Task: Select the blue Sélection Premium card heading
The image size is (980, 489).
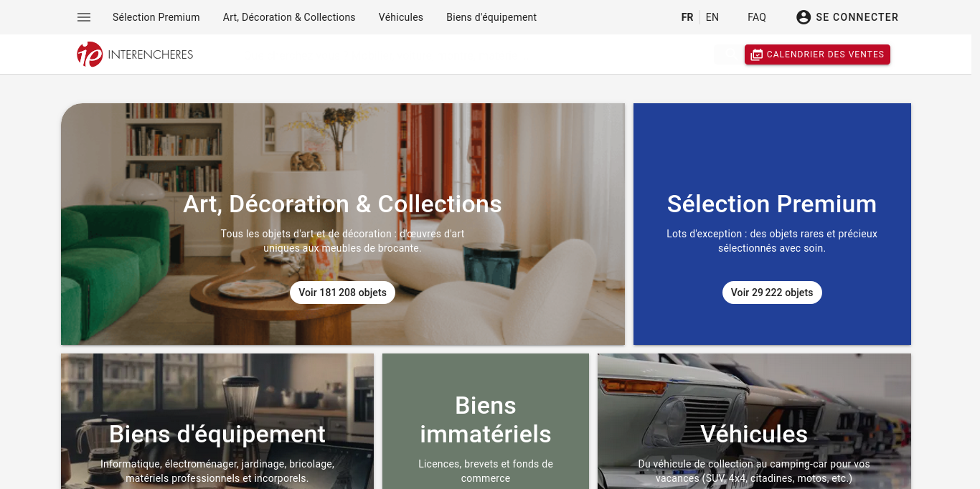Action: [x=772, y=204]
